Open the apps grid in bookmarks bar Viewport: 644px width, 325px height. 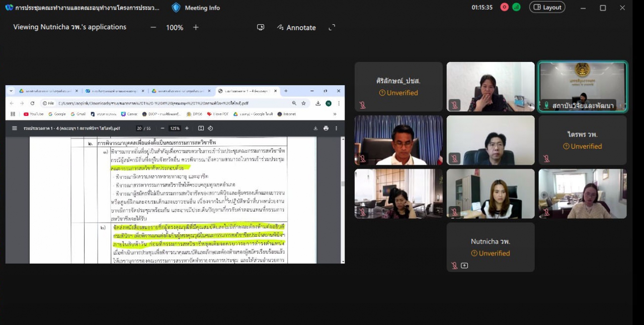(x=13, y=114)
